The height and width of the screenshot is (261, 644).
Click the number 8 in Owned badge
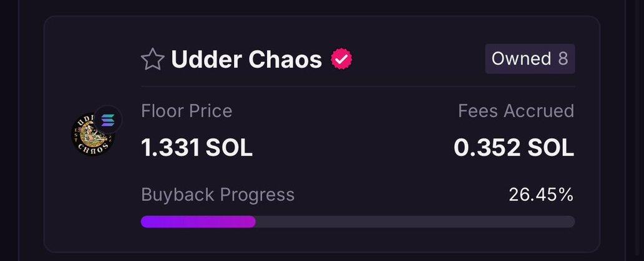tap(563, 59)
